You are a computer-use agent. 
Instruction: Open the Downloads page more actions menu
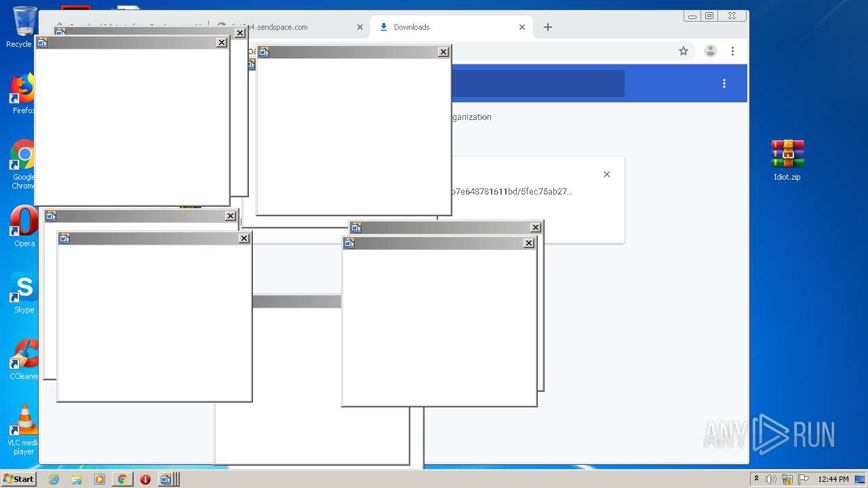(724, 83)
